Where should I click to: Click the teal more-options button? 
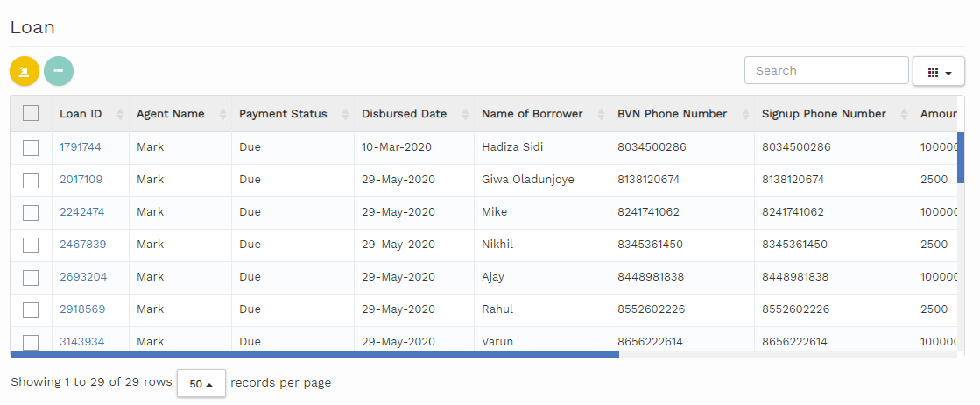point(59,71)
